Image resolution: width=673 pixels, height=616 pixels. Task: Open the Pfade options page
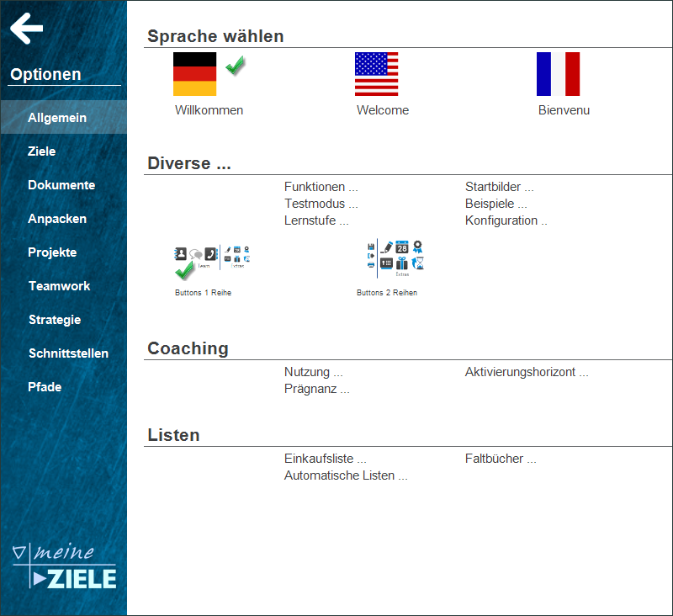45,387
